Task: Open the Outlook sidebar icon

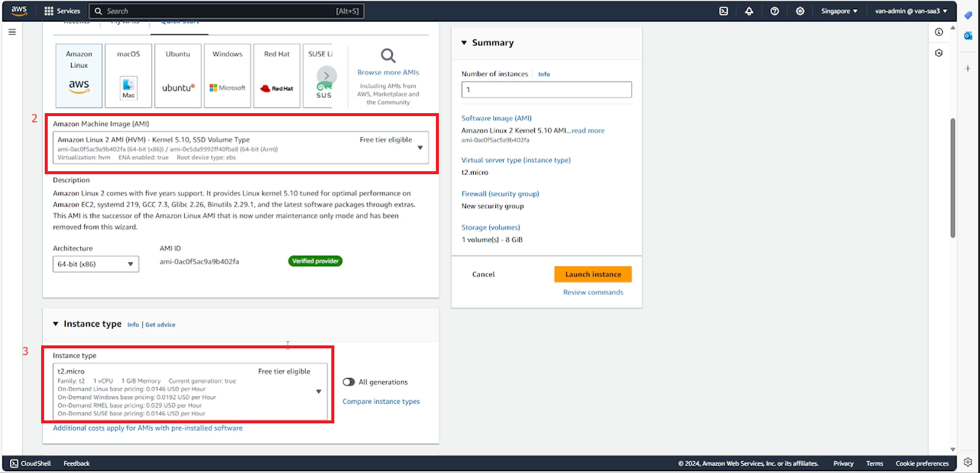Action: [x=968, y=36]
